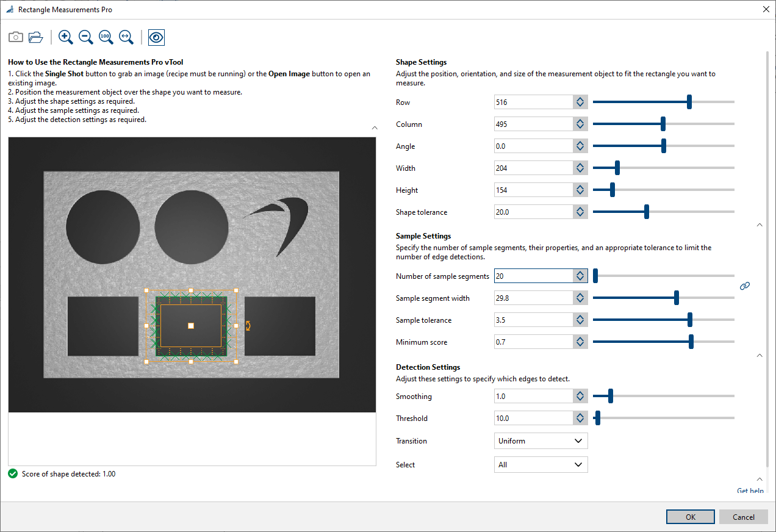Collapse the how-to instructions section
Screen dimensions: 776x532
[x=375, y=128]
